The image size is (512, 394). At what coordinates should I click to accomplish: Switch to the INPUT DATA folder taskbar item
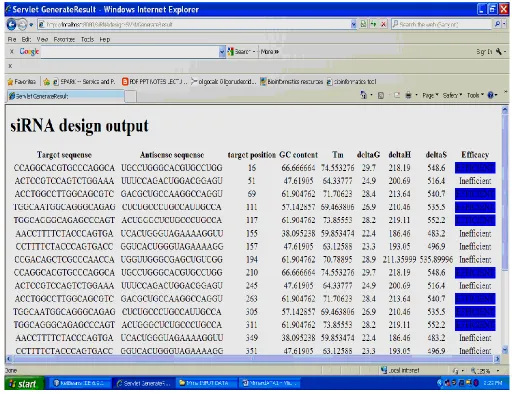207,383
